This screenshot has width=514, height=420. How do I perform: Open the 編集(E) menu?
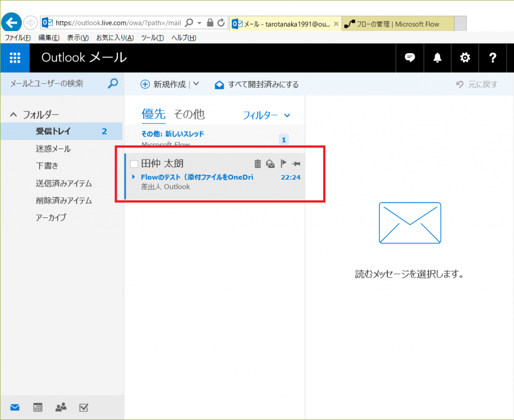(49, 38)
